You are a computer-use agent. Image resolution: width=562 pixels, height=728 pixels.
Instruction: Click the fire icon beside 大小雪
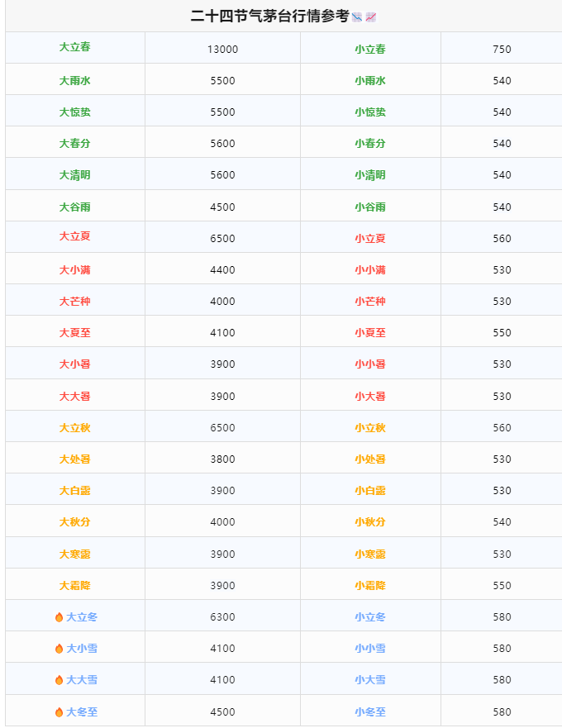pyautogui.click(x=59, y=649)
